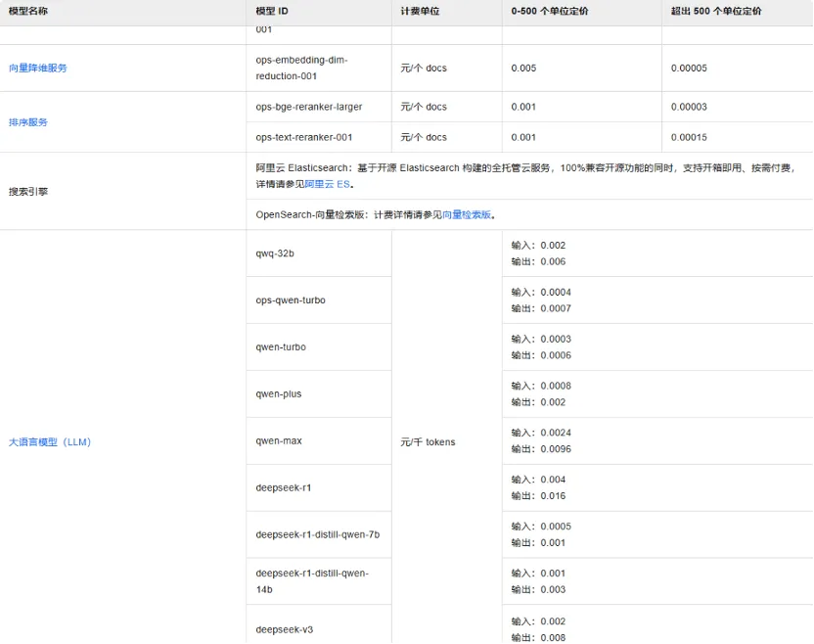Click the qwq-32b 输出: 0.006 value
Viewport: 814px width, 644px height.
538,261
